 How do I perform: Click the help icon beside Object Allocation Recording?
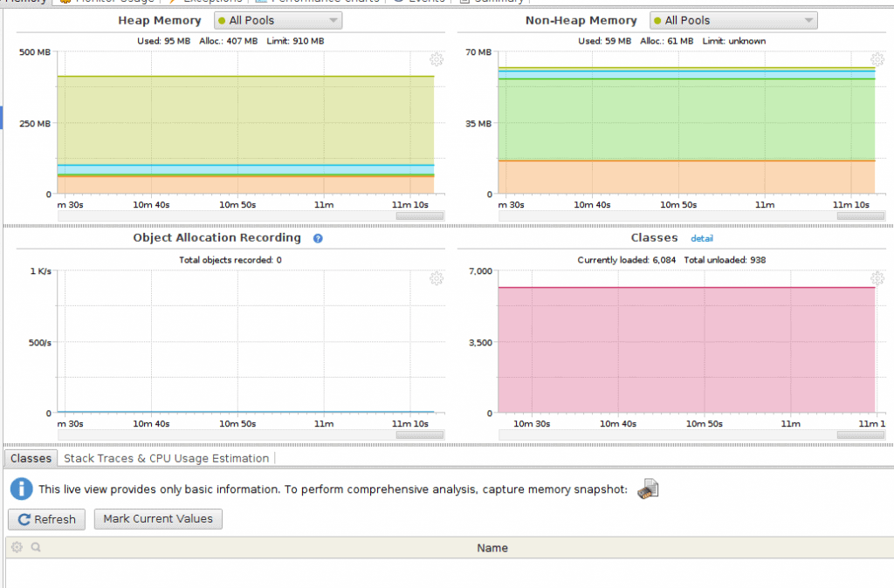click(x=317, y=237)
